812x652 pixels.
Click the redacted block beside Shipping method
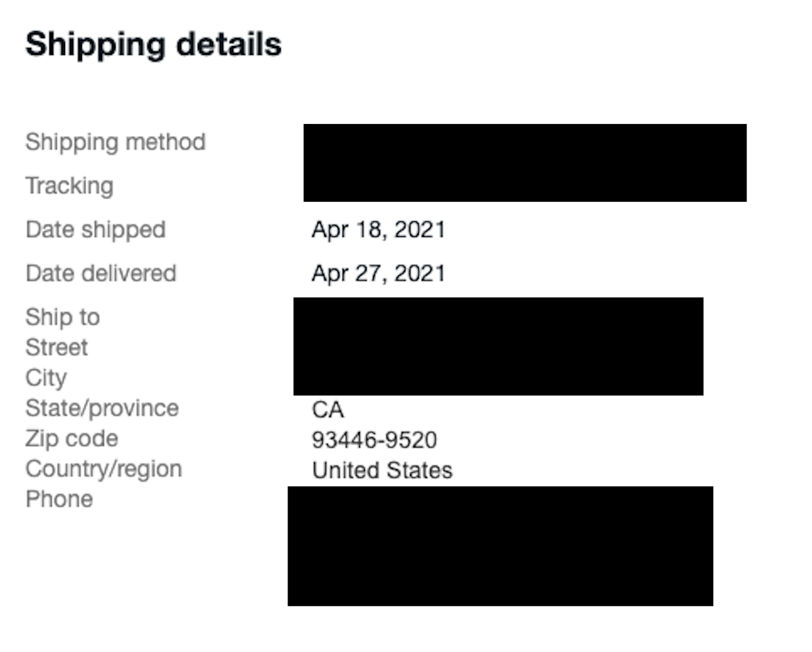(x=525, y=162)
